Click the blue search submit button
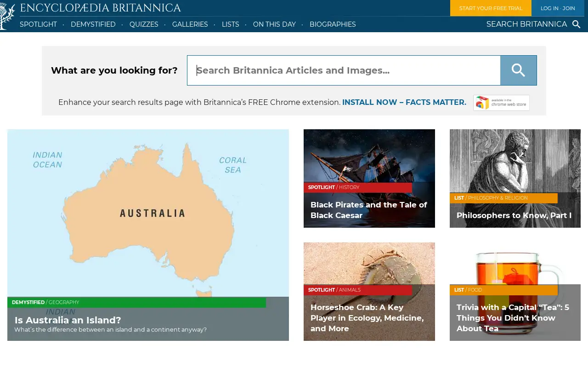Screen dimensions: 588x368 [x=518, y=70]
